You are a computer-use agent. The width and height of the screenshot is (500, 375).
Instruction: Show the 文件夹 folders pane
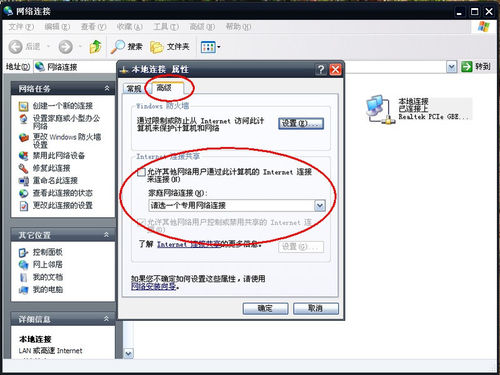pos(169,47)
